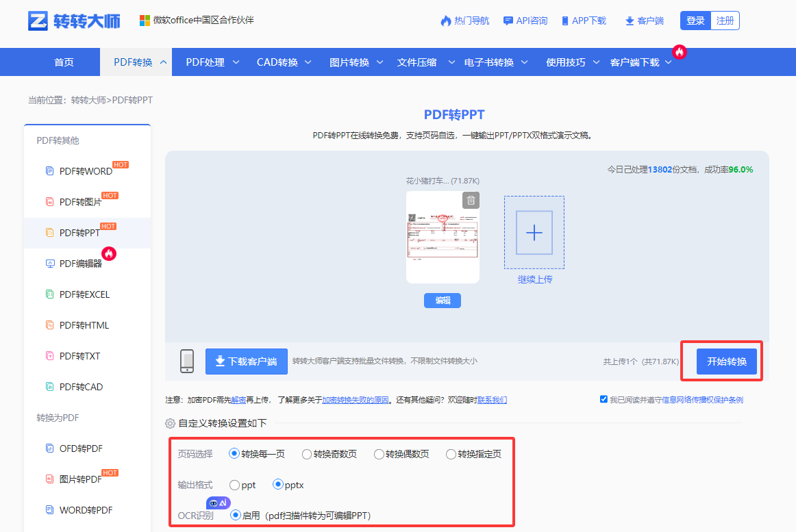Viewport: 796px width, 532px height.
Task: Collapse the PDF转换 menu chevron
Action: click(x=164, y=62)
